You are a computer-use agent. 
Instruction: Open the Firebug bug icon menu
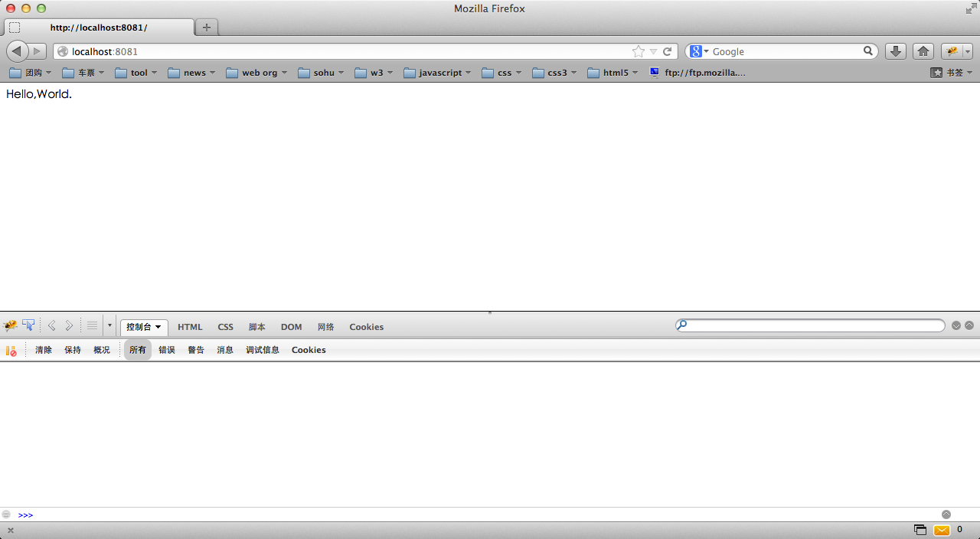(10, 326)
